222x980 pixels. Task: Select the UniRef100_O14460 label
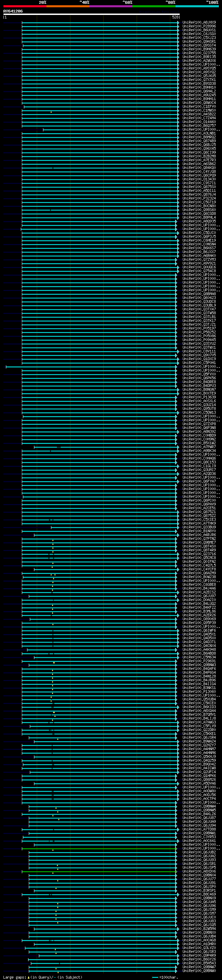199,122
